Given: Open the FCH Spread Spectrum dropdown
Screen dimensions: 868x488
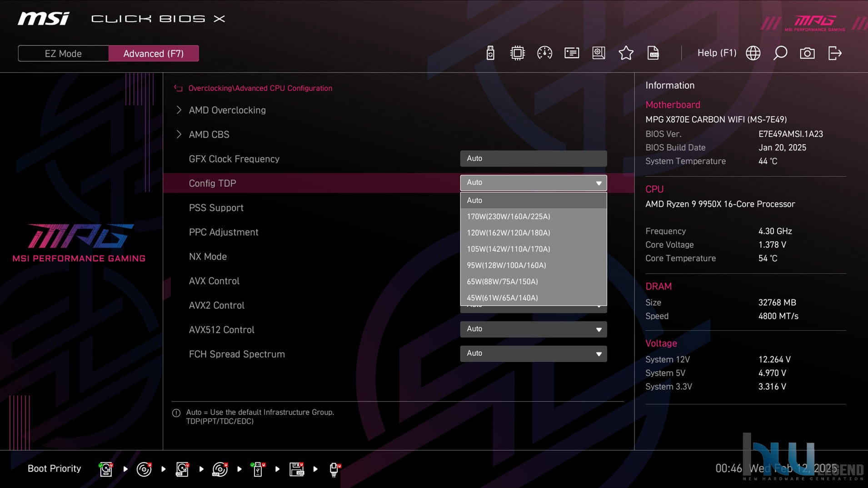Looking at the screenshot, I should pyautogui.click(x=534, y=354).
